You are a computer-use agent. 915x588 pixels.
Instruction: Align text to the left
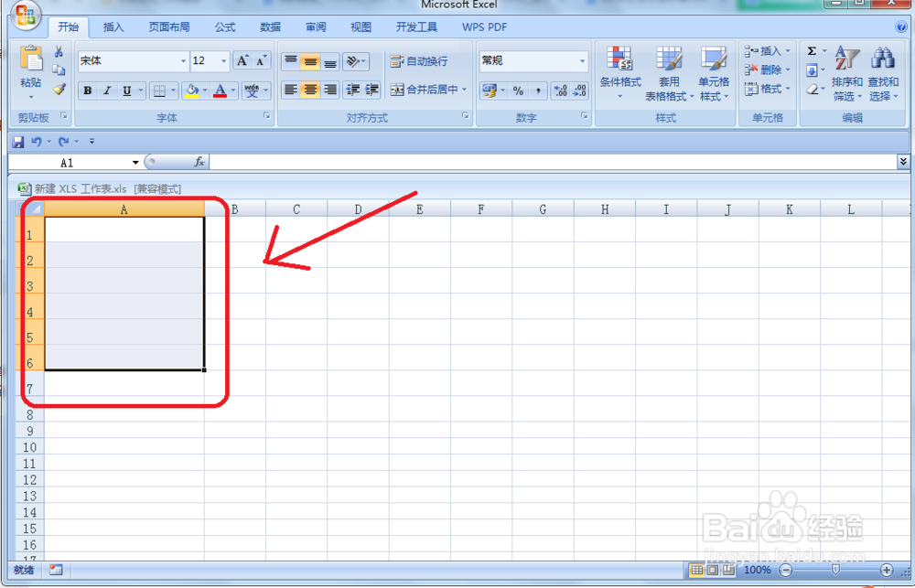pyautogui.click(x=291, y=90)
